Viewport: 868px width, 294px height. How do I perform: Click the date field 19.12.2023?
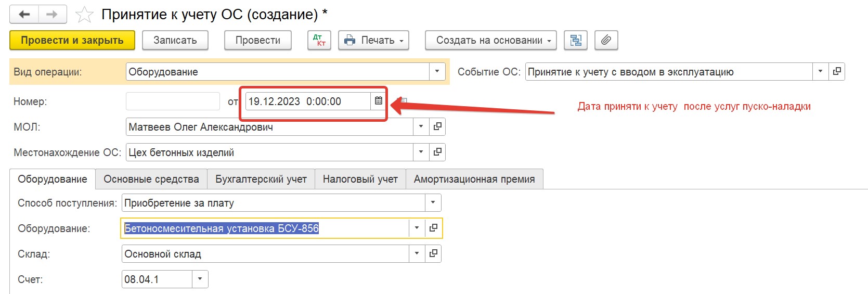click(x=308, y=101)
